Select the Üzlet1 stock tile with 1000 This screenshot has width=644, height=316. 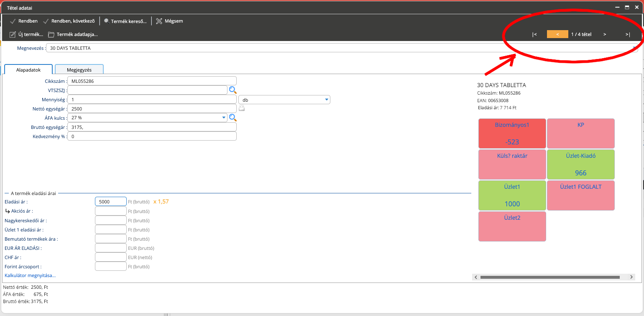coord(512,195)
